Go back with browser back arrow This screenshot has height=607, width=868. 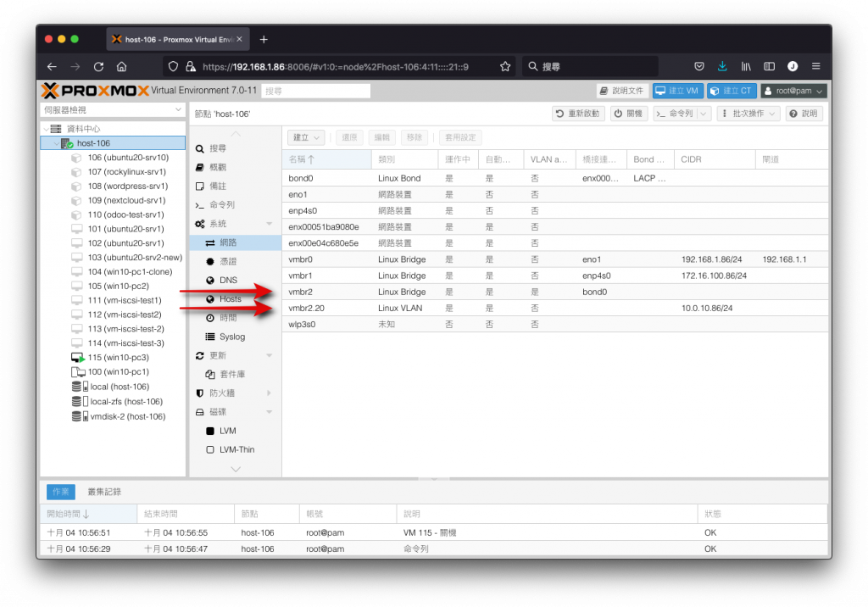pos(52,66)
